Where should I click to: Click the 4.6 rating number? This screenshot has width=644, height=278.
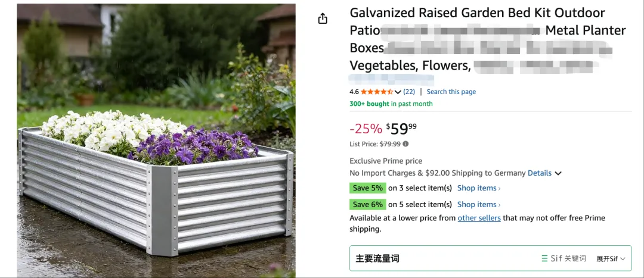(x=354, y=92)
